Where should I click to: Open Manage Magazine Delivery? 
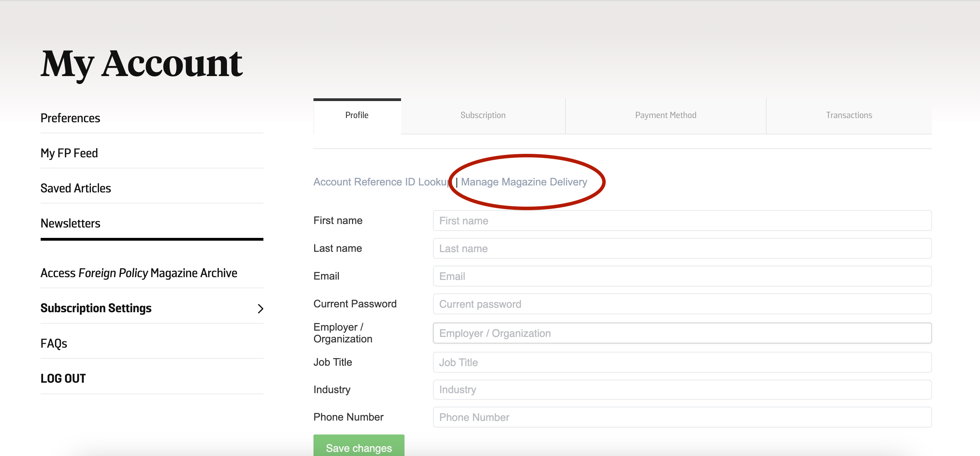[x=524, y=182]
